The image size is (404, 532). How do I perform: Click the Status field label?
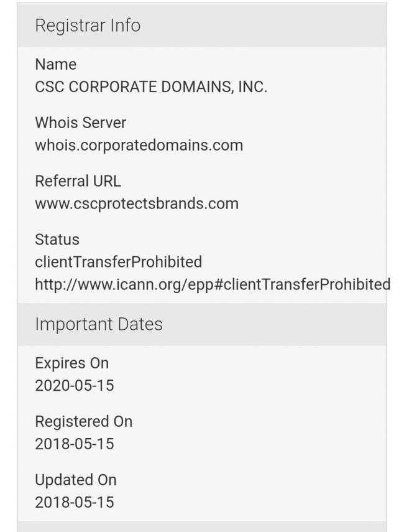(x=57, y=240)
